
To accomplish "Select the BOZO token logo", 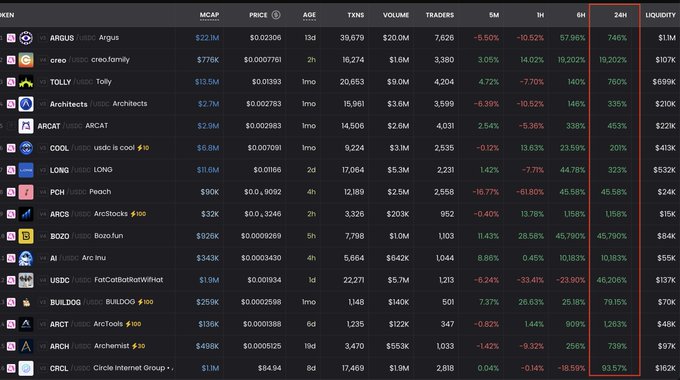I will click(x=26, y=236).
